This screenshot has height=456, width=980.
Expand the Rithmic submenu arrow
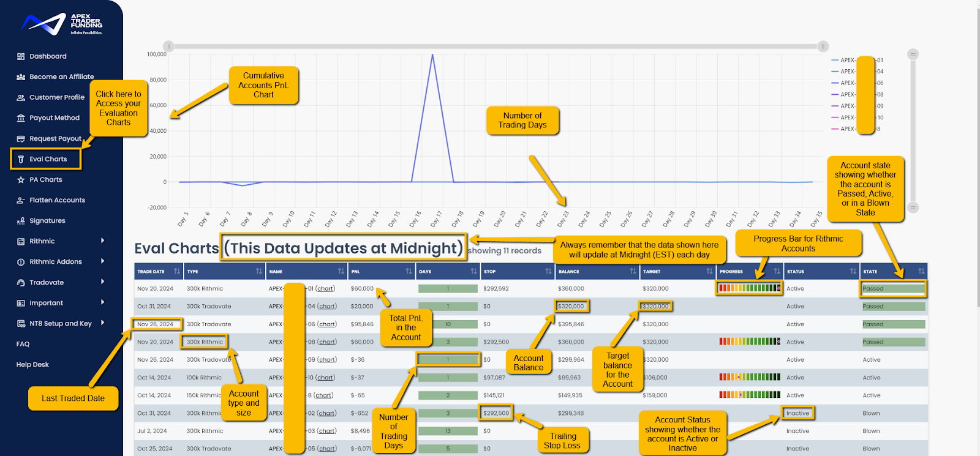[102, 241]
